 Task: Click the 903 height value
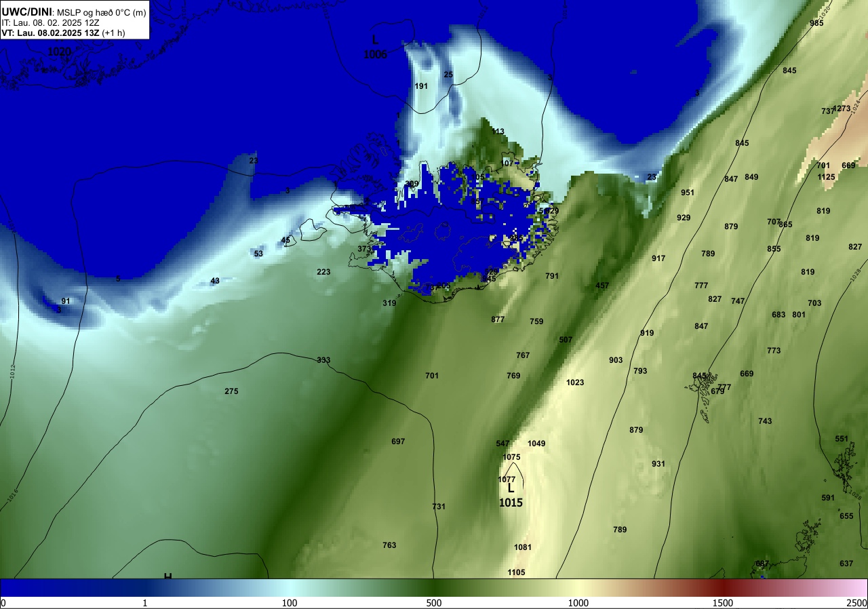[616, 360]
